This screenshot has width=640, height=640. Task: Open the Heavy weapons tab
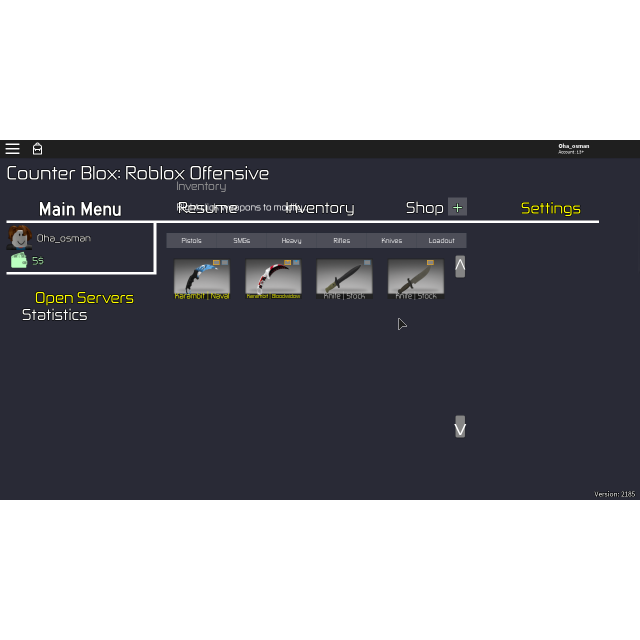(x=291, y=241)
